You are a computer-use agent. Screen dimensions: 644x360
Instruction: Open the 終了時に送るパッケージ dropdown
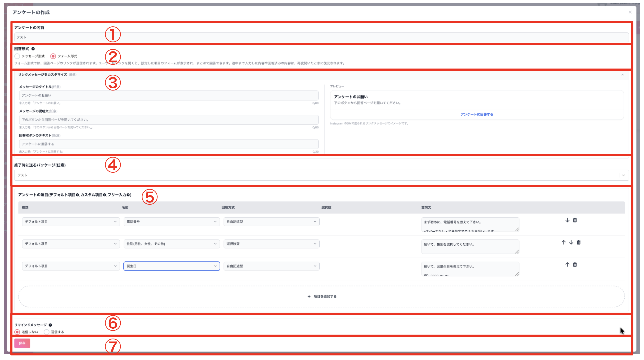click(321, 175)
